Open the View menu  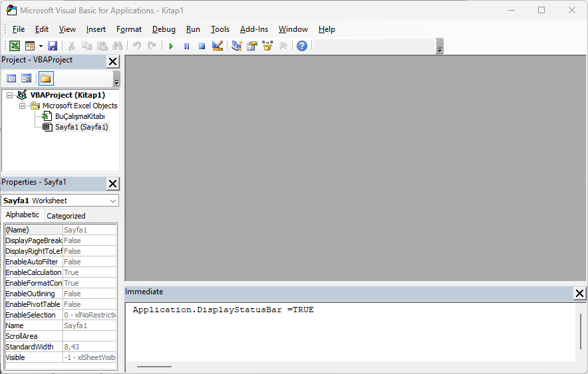click(x=67, y=29)
